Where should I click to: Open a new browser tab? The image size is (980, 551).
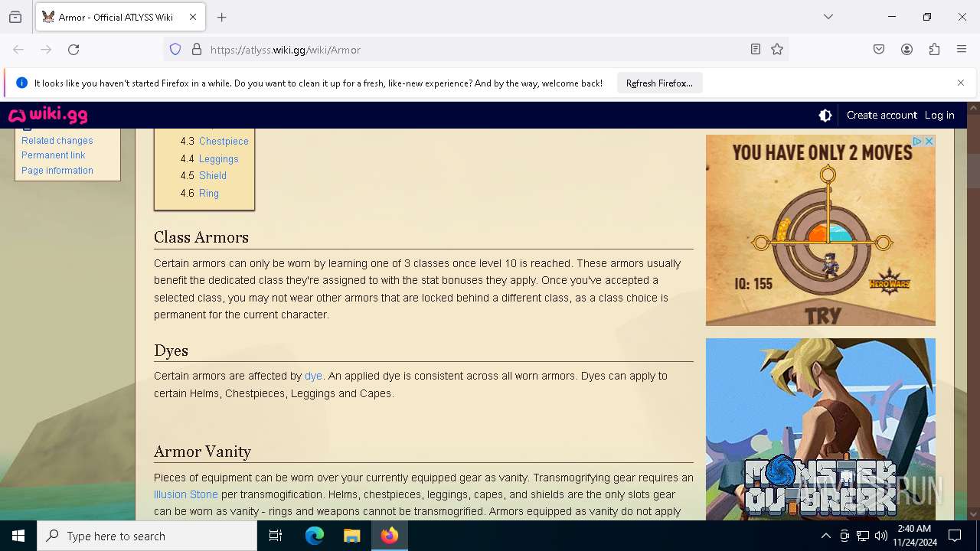point(222,17)
